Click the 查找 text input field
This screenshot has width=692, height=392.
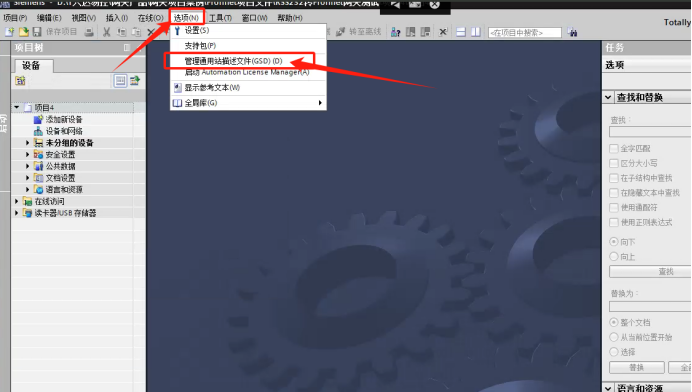click(650, 132)
